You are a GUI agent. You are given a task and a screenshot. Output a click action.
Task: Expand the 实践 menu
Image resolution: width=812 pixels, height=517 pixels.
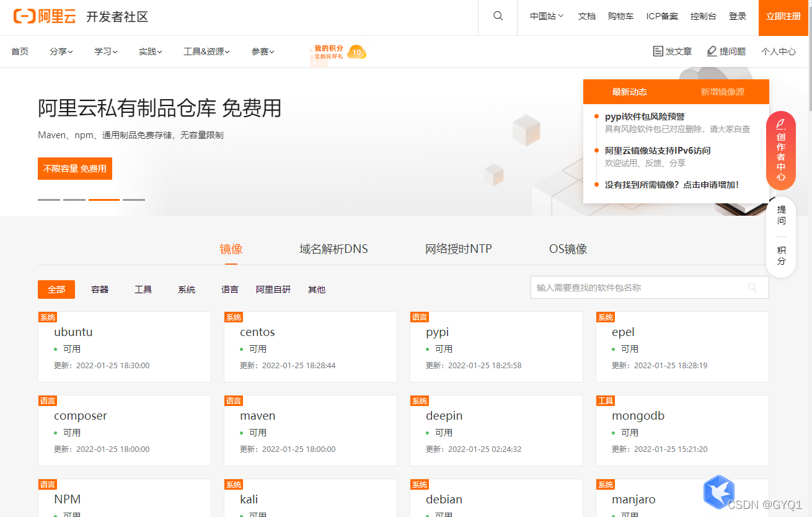tap(151, 51)
